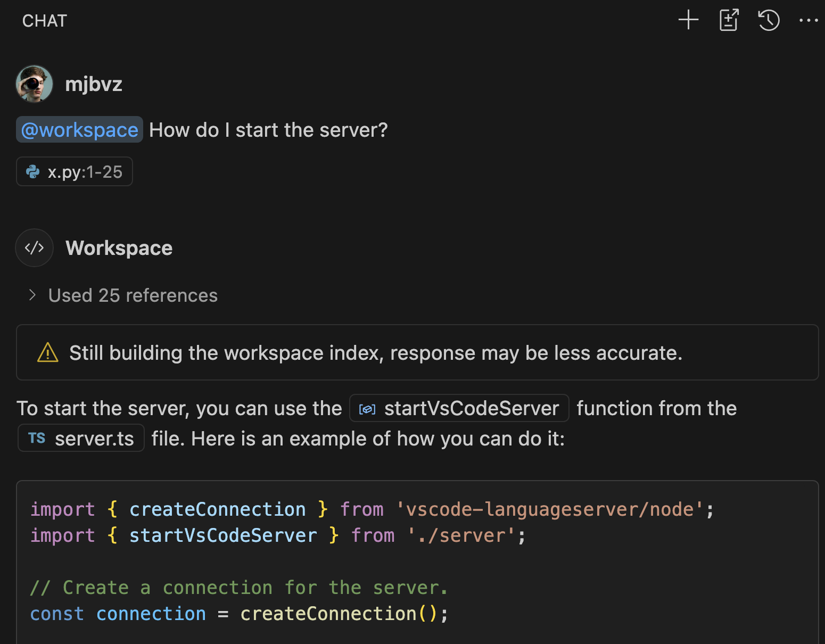Open the startVsCodeServer symbol reference

point(471,408)
